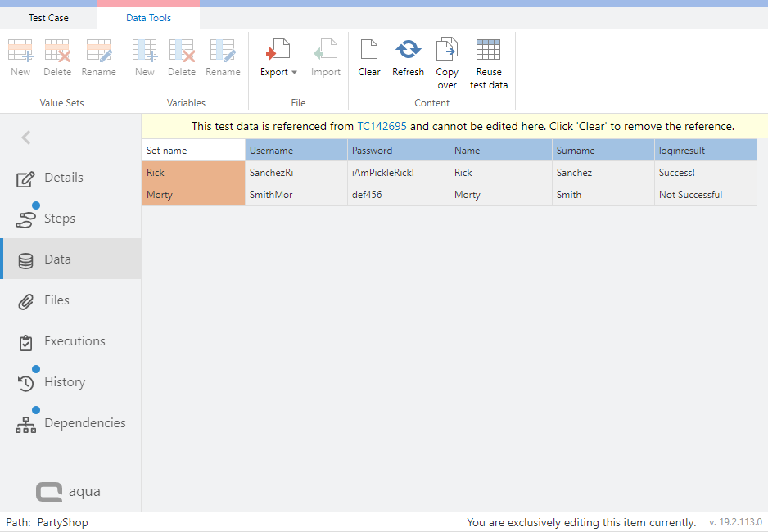
Task: Show the History section
Action: tap(64, 382)
